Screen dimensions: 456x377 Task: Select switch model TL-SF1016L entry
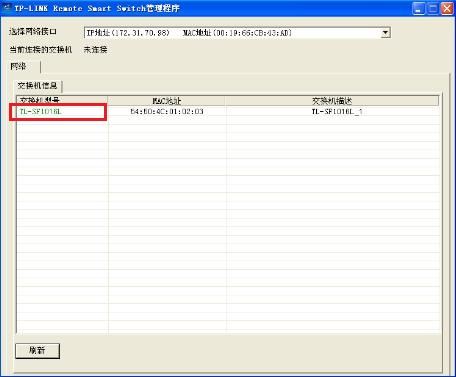click(40, 112)
